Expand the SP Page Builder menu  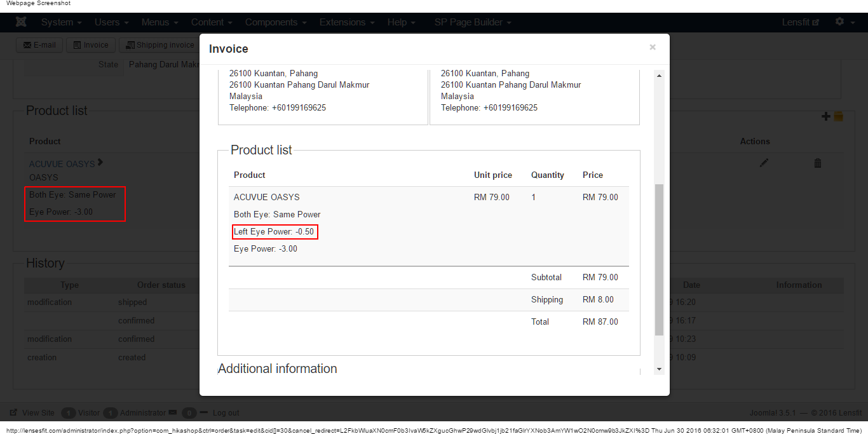click(473, 22)
